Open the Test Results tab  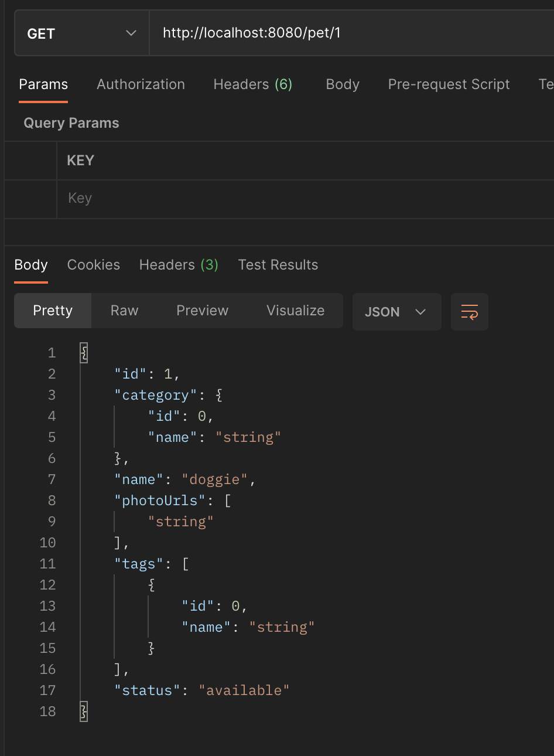278,265
